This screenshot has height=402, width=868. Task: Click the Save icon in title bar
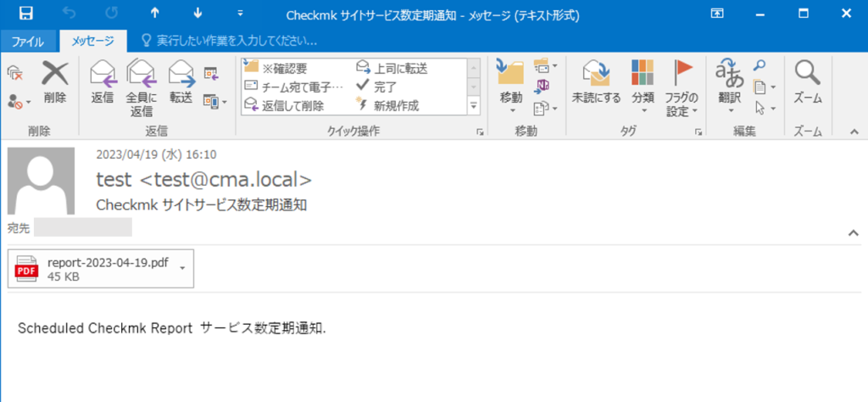25,14
